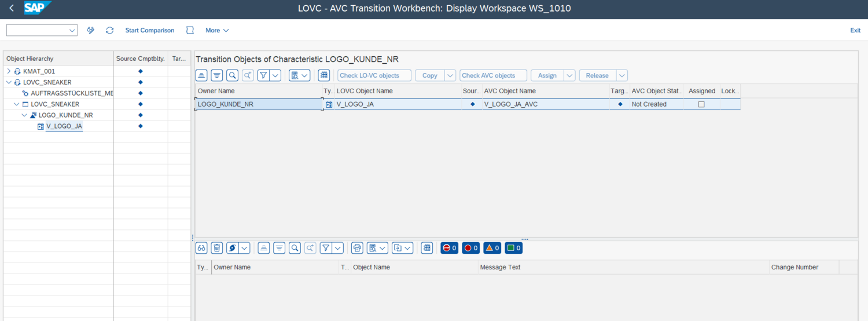Click the type icon before V_LOGO_JA in table
Image resolution: width=868 pixels, height=321 pixels.
pos(329,104)
